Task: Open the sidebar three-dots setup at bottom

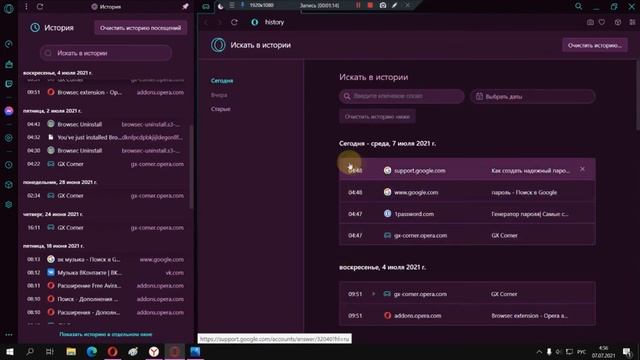Action: (x=9, y=335)
